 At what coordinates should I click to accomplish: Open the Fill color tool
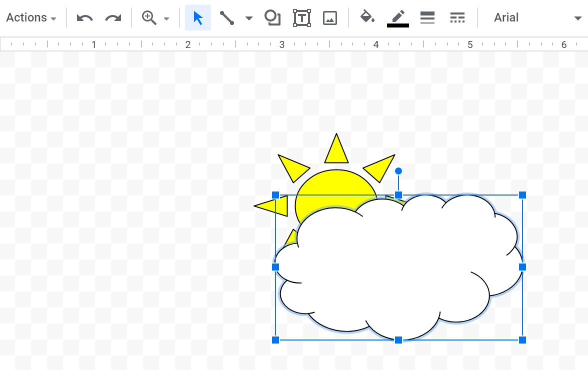pyautogui.click(x=367, y=17)
